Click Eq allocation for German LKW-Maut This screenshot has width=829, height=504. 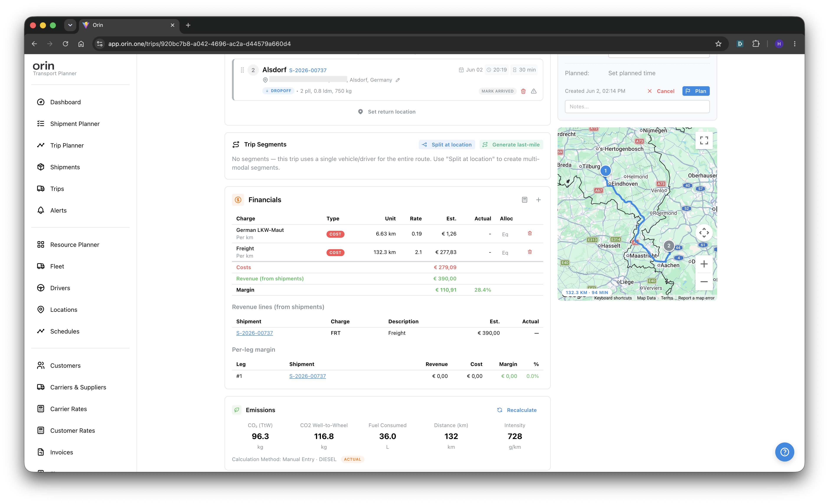pos(505,234)
